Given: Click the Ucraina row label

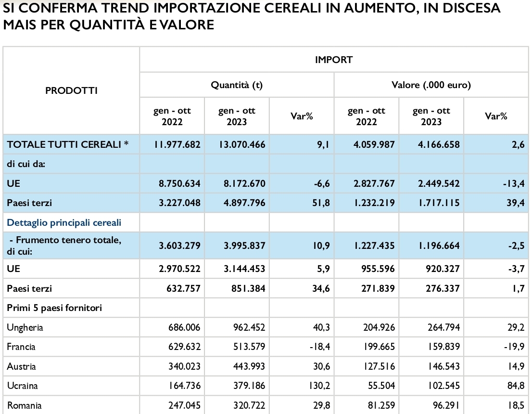Looking at the screenshot, I should click(x=23, y=386).
